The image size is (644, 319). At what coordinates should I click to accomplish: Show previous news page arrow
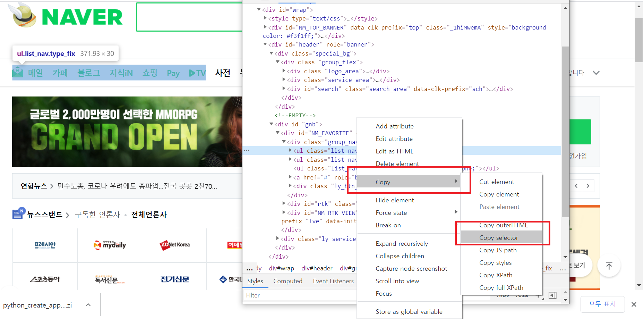coord(576,186)
